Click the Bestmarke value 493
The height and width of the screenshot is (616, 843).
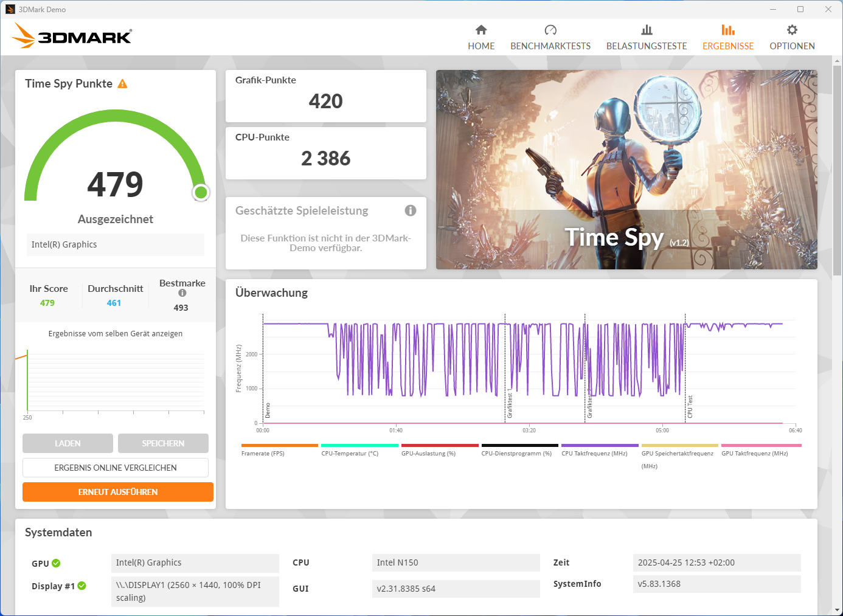point(181,308)
